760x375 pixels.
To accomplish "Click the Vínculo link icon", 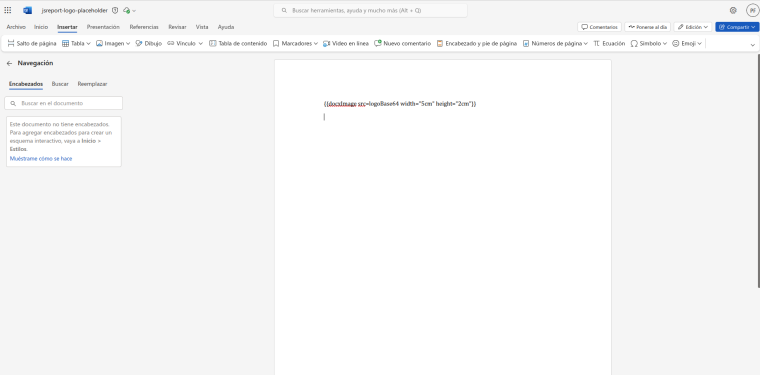I will coord(171,44).
